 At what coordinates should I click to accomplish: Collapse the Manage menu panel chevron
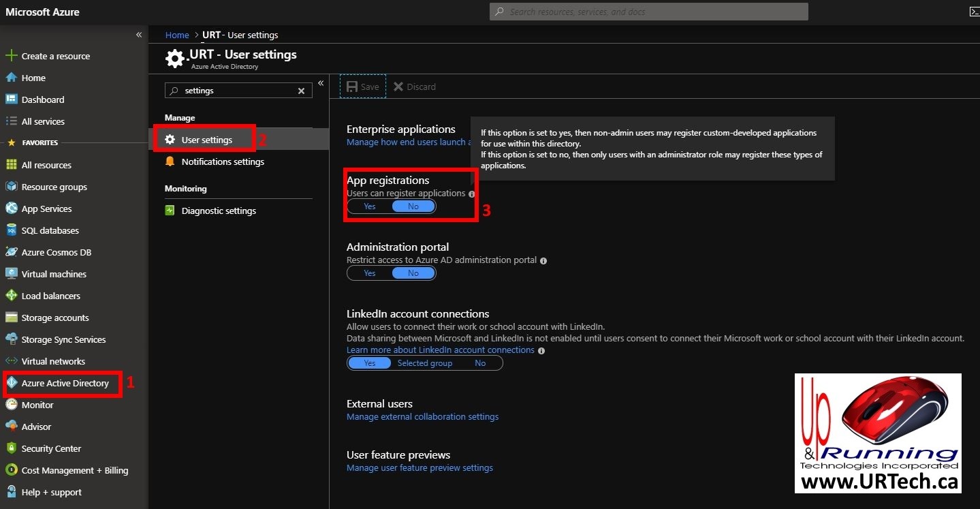pos(321,83)
